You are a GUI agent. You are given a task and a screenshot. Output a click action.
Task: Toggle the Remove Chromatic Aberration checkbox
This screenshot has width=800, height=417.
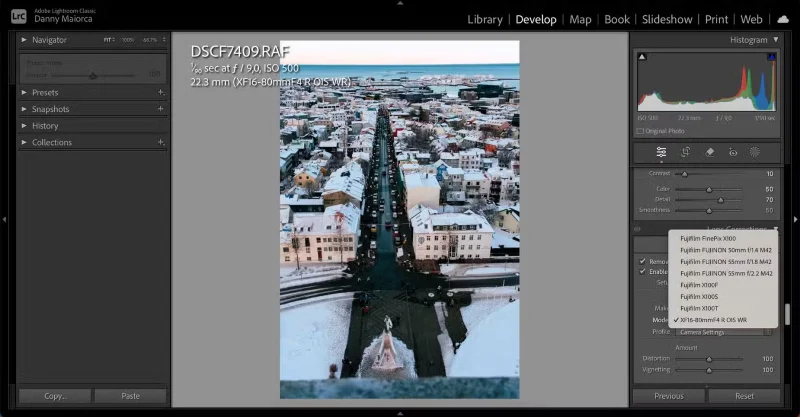coord(642,261)
